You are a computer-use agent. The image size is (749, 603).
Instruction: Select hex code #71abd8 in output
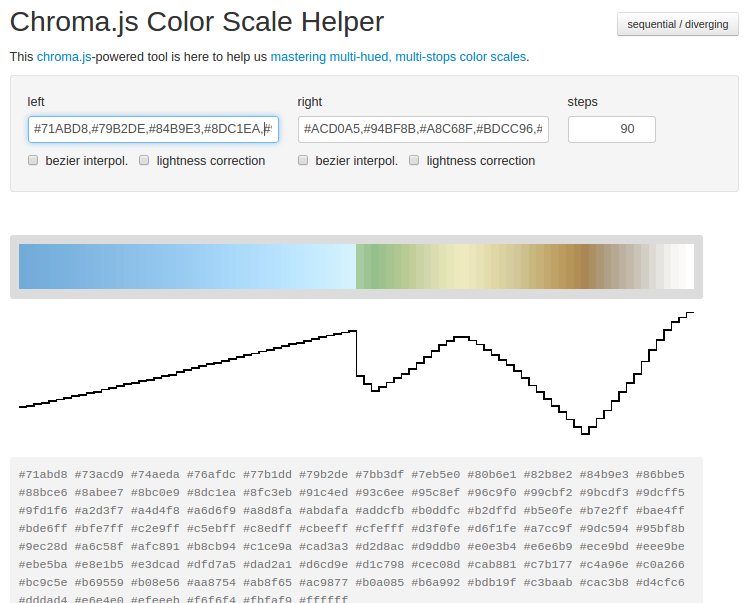pyautogui.click(x=43, y=474)
